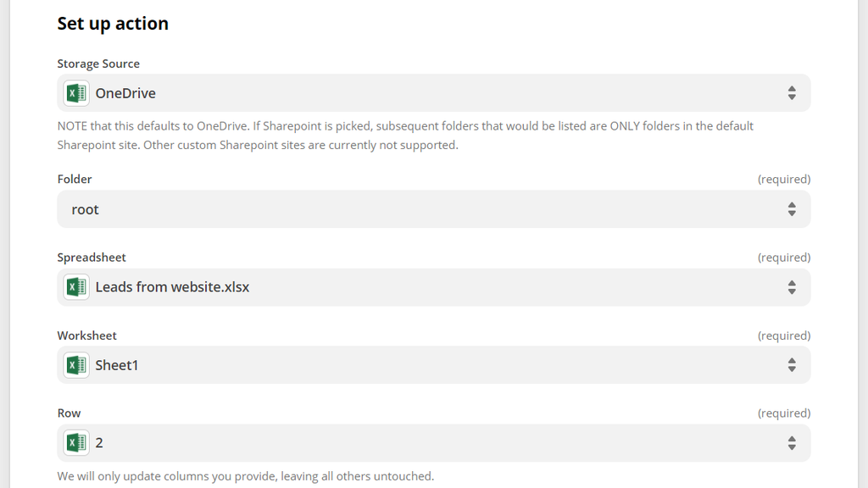Click the 'Storage Source' field label
Viewport: 868px width, 488px height.
98,64
